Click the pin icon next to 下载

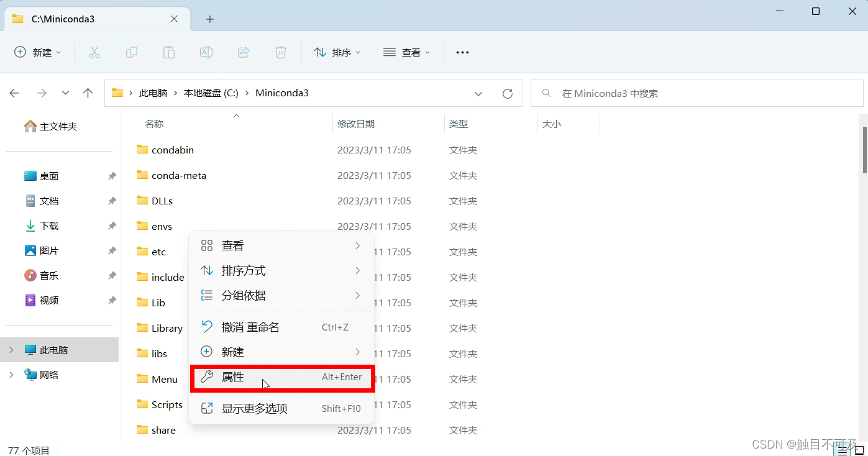click(112, 226)
